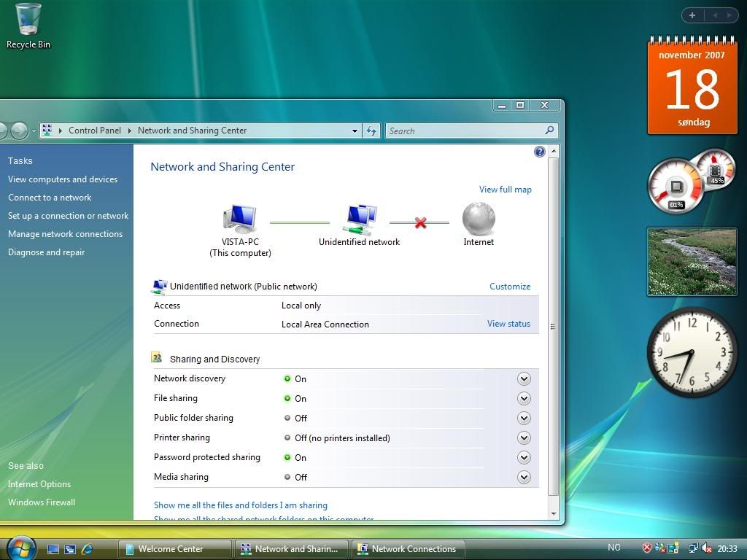Click Switch between windows quick launch icon
Screen dimensions: 747x560
pyautogui.click(x=70, y=549)
